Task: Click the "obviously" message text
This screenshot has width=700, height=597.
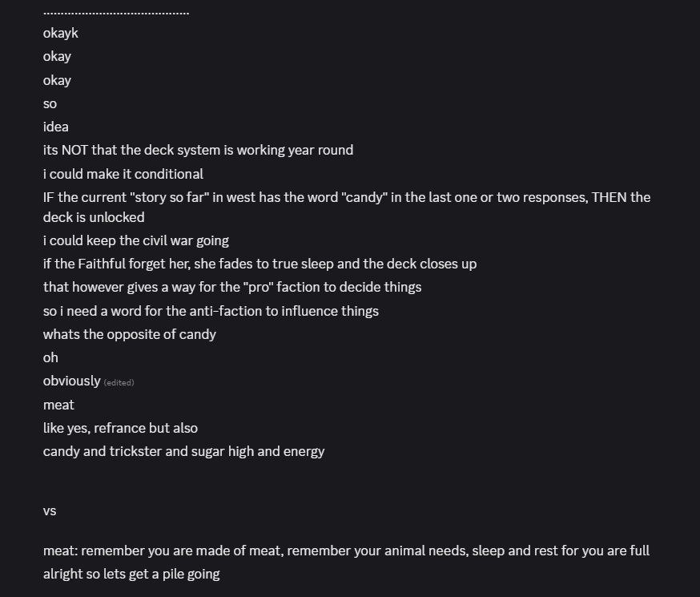Action: click(72, 381)
